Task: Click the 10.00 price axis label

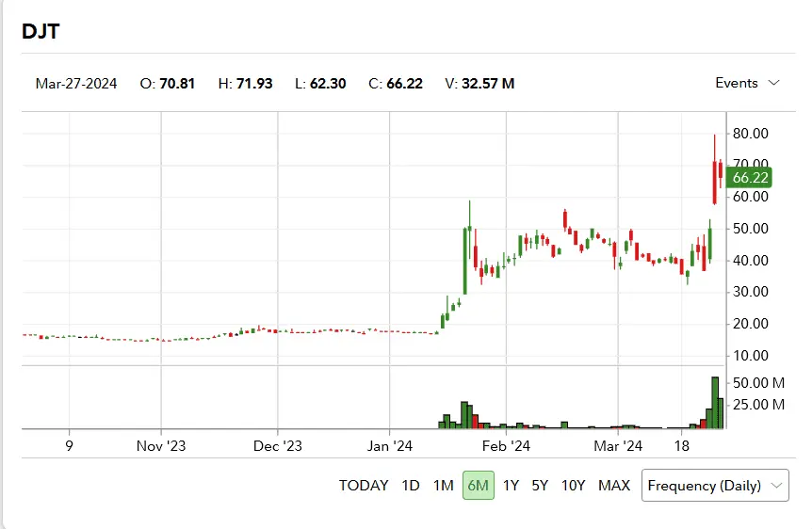Action: coord(751,356)
